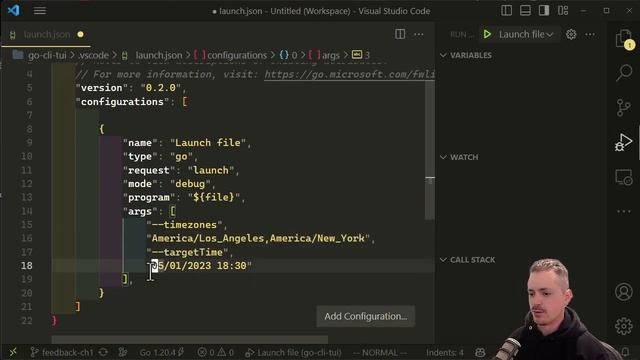This screenshot has height=360, width=640.
Task: Open Search view in activity bar
Action: [x=624, y=73]
